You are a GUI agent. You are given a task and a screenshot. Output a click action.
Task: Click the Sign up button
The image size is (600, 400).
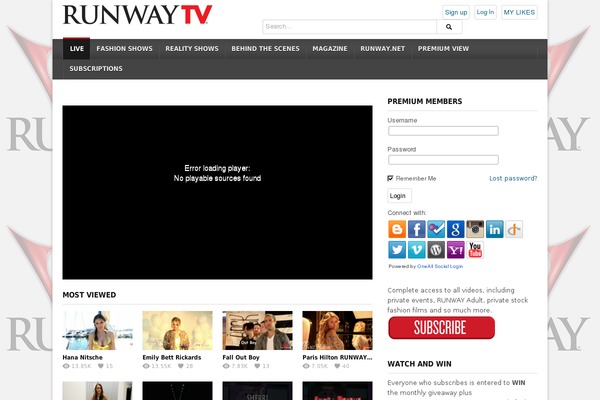456,12
